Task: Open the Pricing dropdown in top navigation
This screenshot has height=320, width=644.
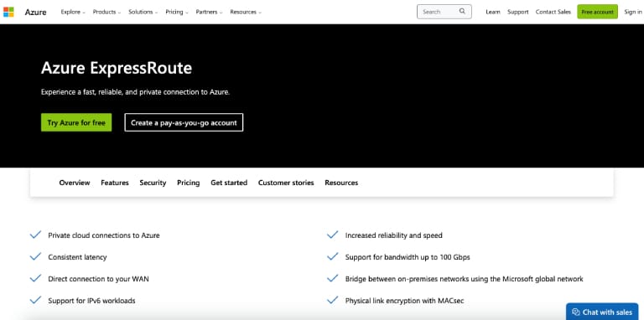Action: 177,12
